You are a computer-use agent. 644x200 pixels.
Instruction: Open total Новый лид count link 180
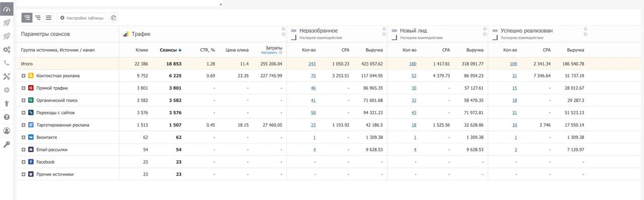click(413, 64)
